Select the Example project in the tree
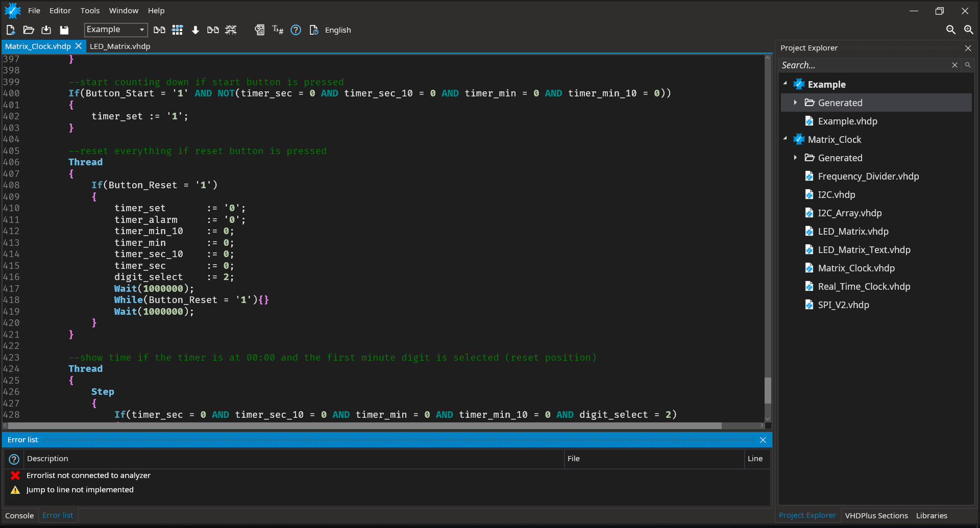The image size is (980, 528). 826,84
